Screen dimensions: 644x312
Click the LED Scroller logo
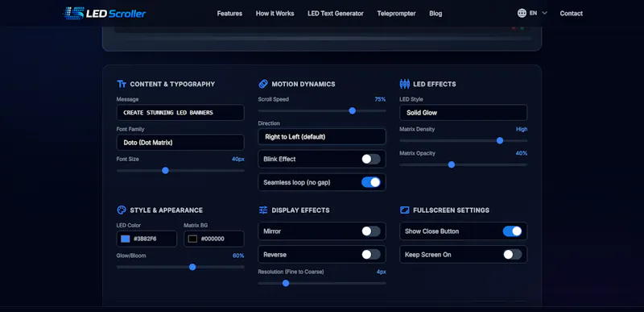[105, 13]
